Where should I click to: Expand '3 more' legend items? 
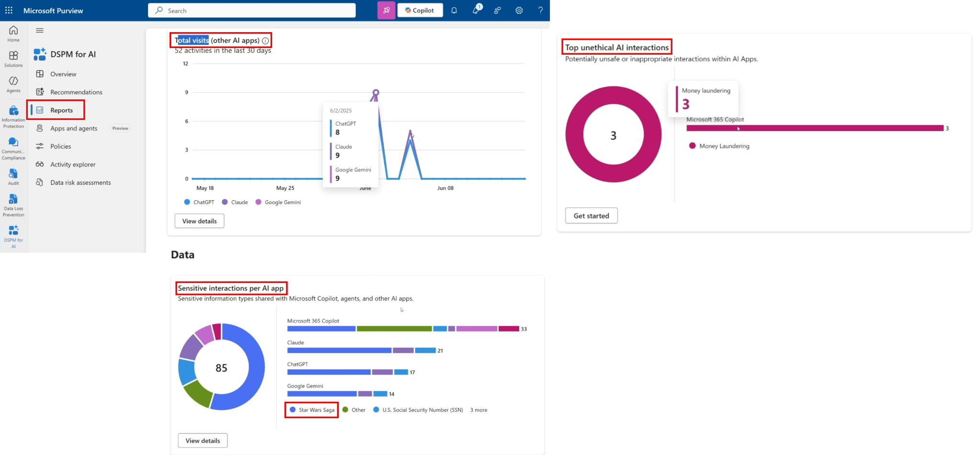click(479, 410)
